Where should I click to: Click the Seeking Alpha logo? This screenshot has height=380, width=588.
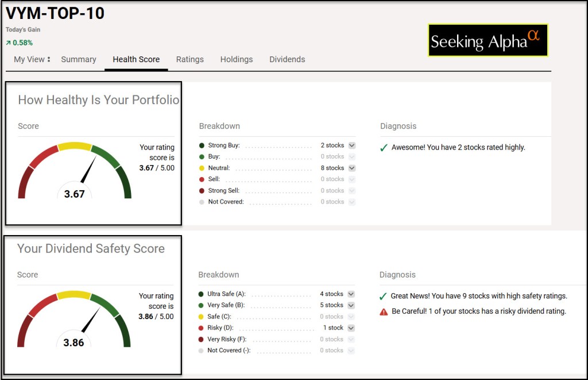(488, 40)
